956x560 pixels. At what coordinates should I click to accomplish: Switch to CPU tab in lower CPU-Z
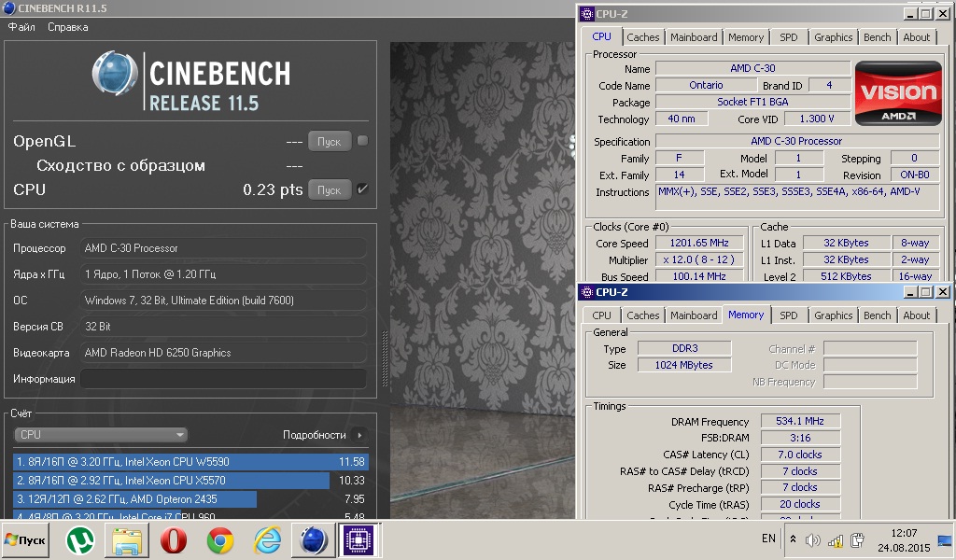602,315
